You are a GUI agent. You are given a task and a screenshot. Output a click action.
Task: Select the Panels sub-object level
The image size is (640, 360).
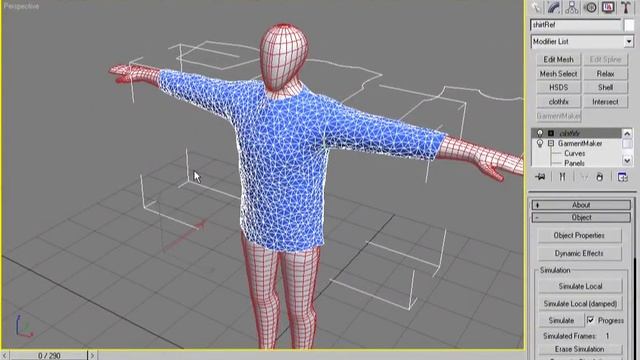coord(574,163)
